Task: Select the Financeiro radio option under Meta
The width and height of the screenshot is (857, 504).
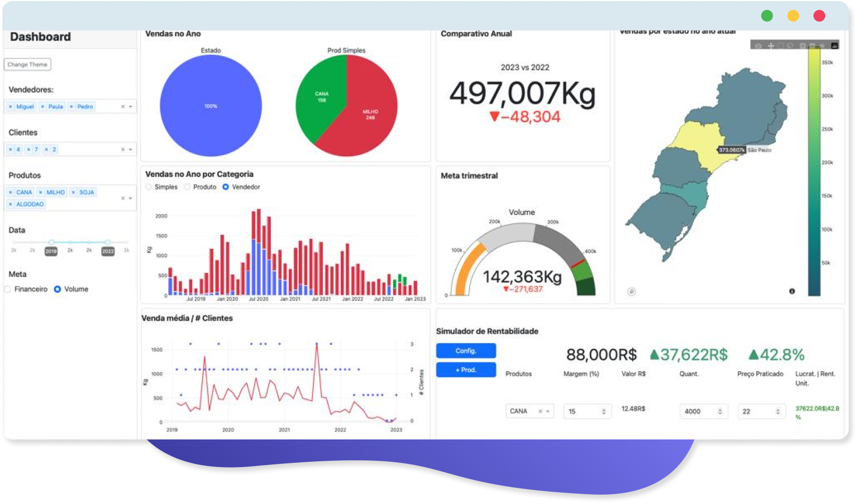Action: (x=8, y=289)
